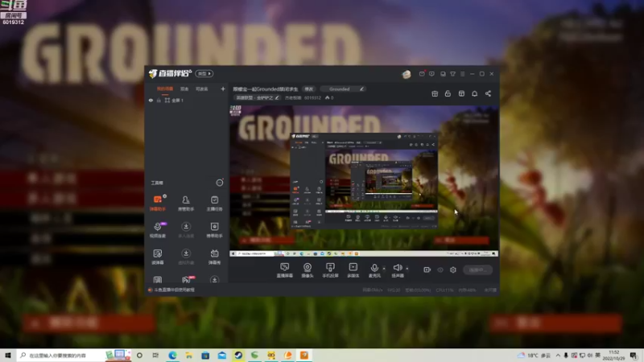
Task: Switch to the third scene tab
Action: point(202,88)
